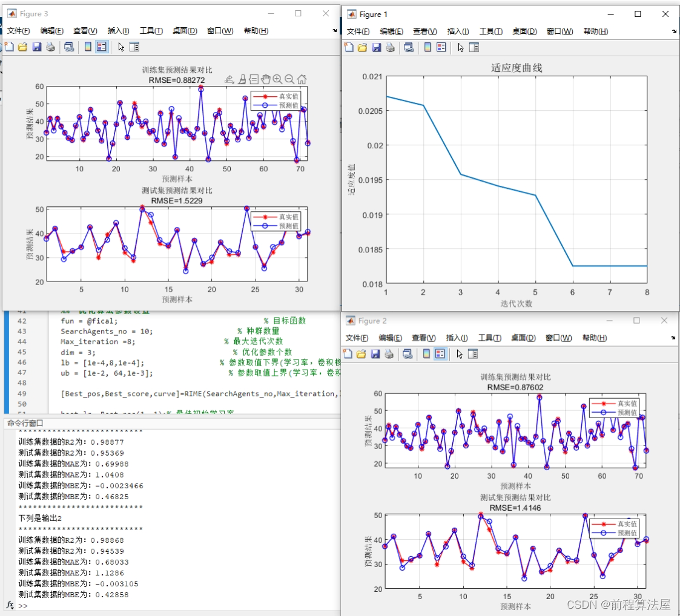Click the command window prompt input line
The width and height of the screenshot is (680, 616).
[x=178, y=606]
